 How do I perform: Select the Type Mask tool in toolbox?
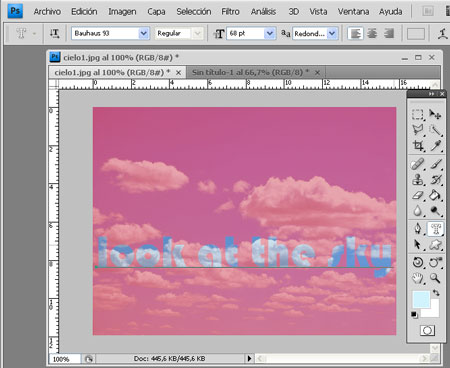pos(435,229)
